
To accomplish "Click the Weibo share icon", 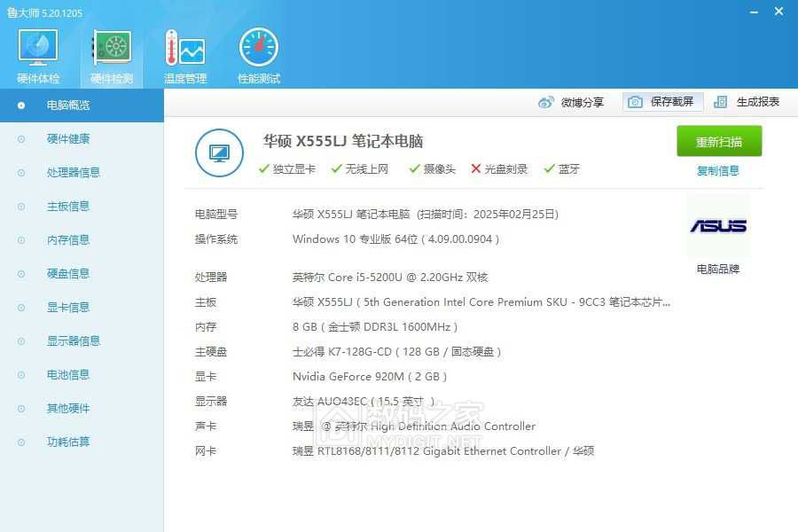I will (546, 102).
